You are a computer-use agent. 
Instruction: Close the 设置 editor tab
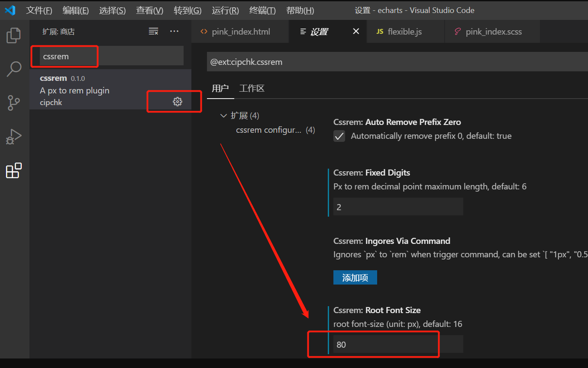click(356, 31)
